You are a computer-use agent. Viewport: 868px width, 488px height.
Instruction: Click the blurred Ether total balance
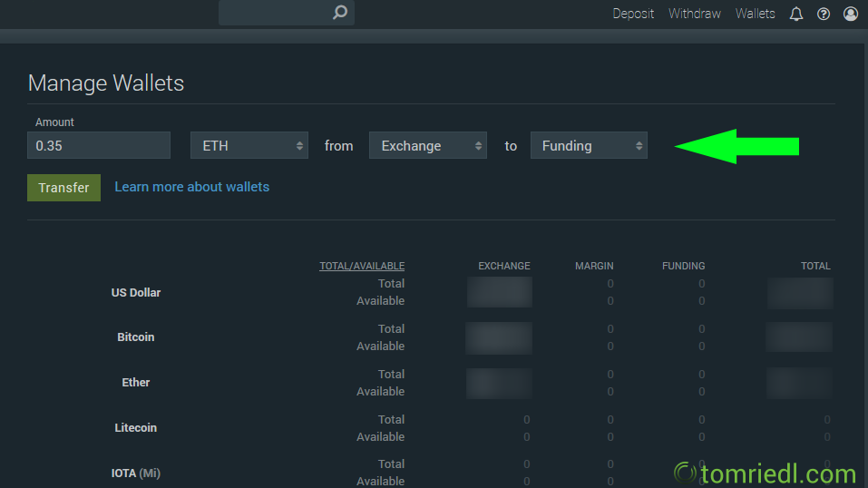pos(799,384)
